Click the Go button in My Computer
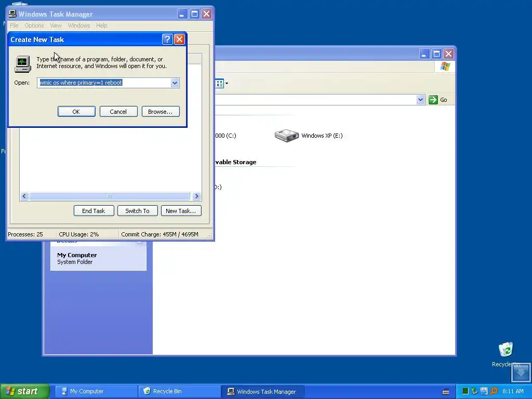The image size is (532, 399). coord(438,100)
